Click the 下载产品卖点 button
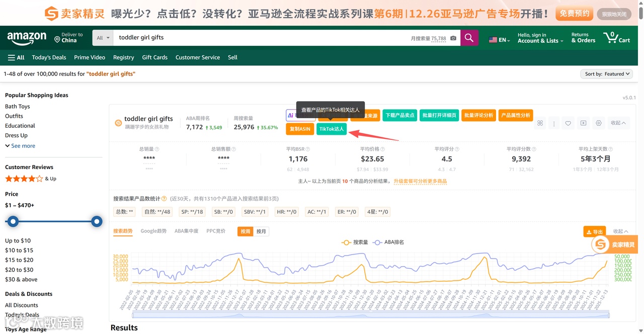 [x=400, y=115]
